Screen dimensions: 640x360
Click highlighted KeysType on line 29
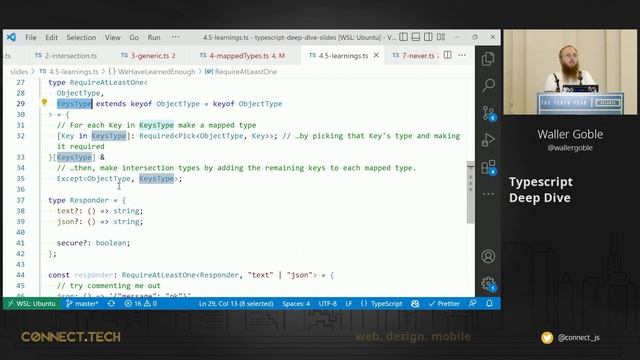click(x=74, y=104)
